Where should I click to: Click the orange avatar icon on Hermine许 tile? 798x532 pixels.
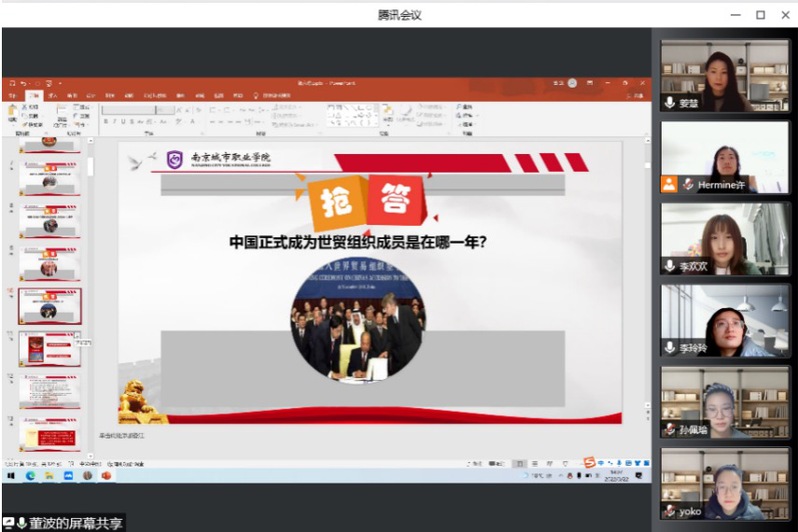point(669,185)
